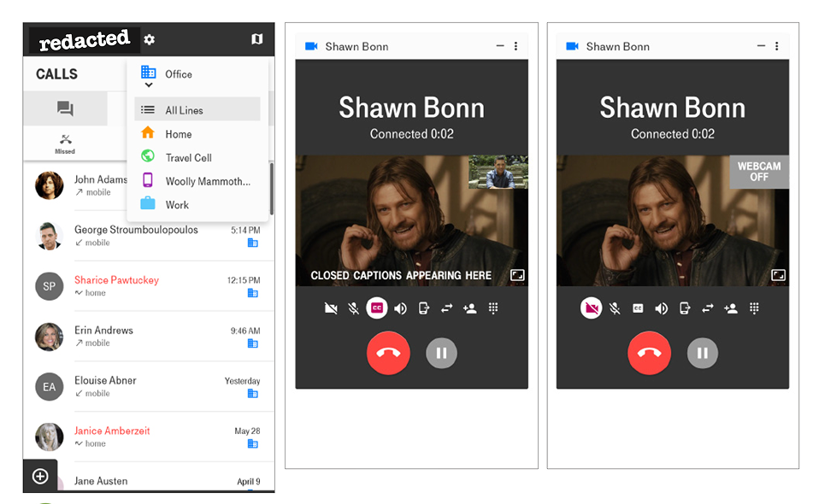Image resolution: width=813 pixels, height=504 pixels.
Task: Select missed call from Sharice Pawtuckey
Action: pos(149,286)
